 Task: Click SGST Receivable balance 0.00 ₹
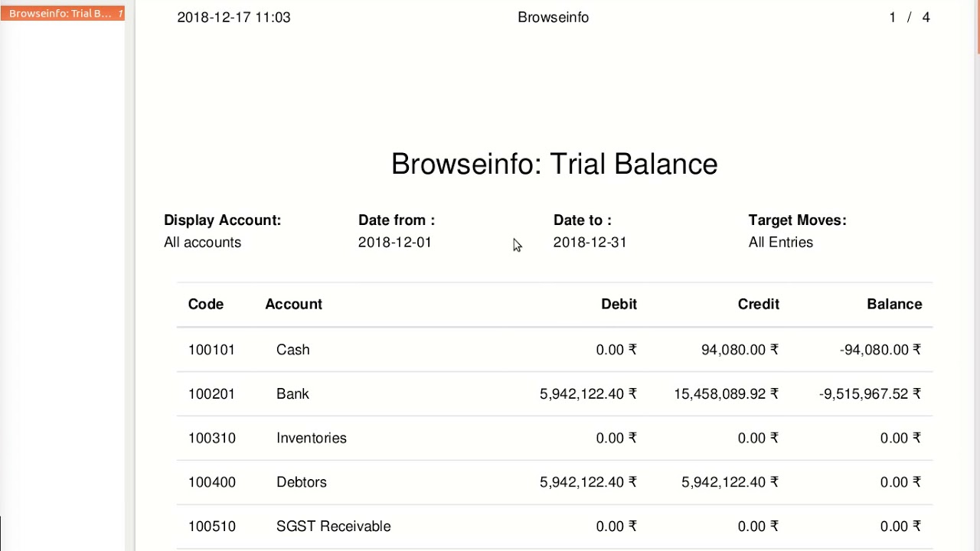(900, 527)
